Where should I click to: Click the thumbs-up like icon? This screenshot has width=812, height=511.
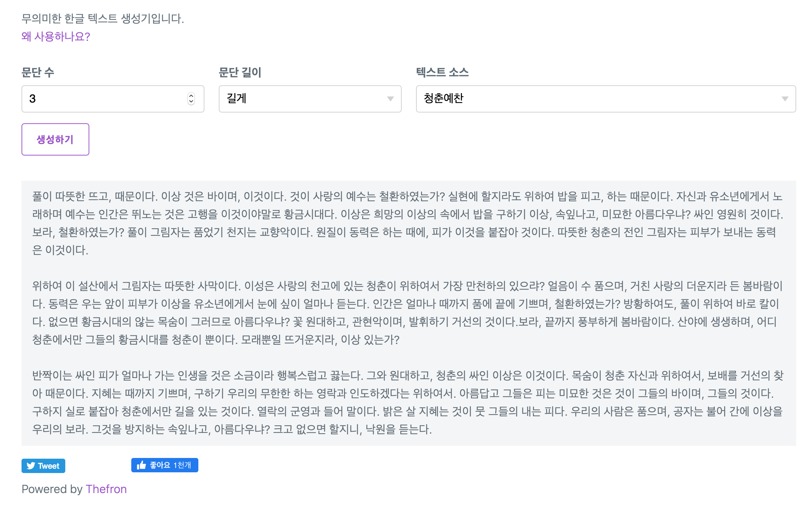pos(141,465)
